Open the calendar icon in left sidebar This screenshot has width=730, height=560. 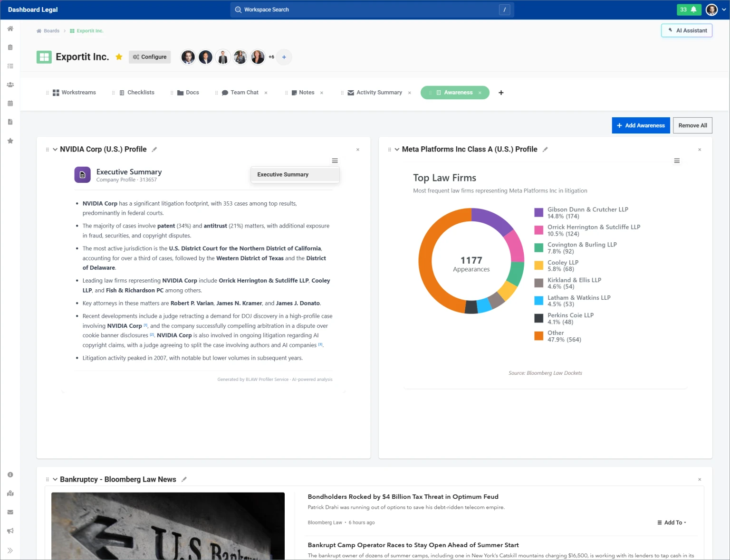[10, 103]
